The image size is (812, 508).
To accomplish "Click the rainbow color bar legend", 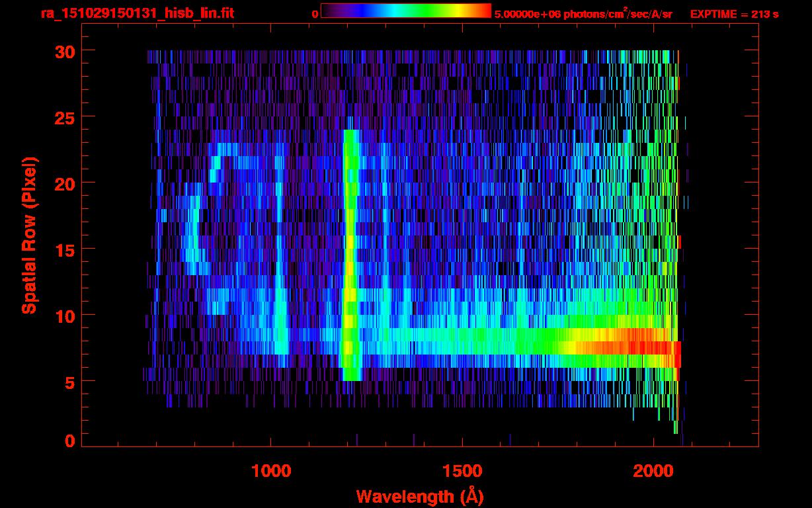I will (406, 11).
